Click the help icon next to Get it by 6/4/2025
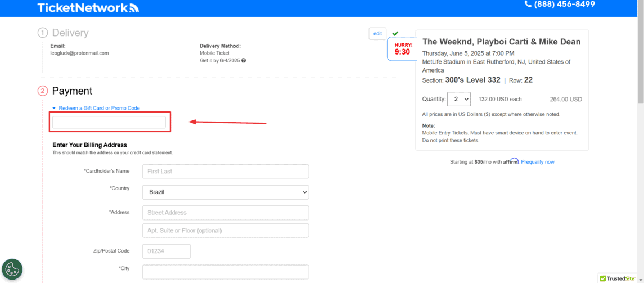 pyautogui.click(x=244, y=60)
